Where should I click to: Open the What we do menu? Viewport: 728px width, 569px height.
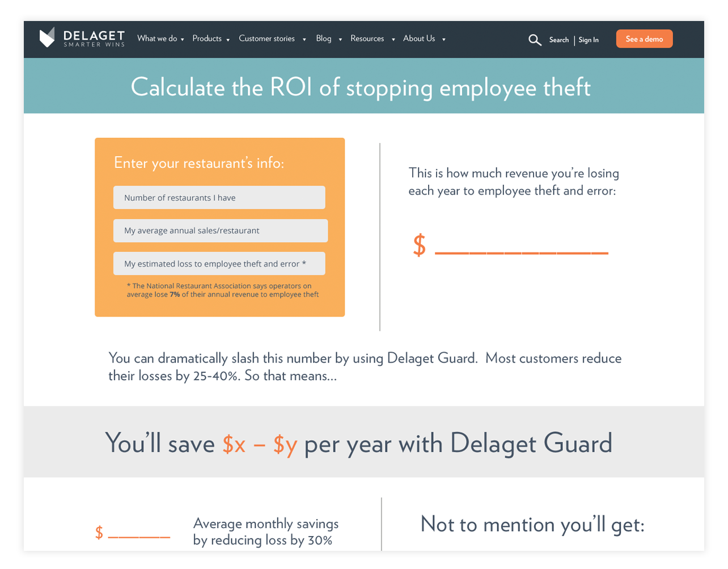pos(157,39)
